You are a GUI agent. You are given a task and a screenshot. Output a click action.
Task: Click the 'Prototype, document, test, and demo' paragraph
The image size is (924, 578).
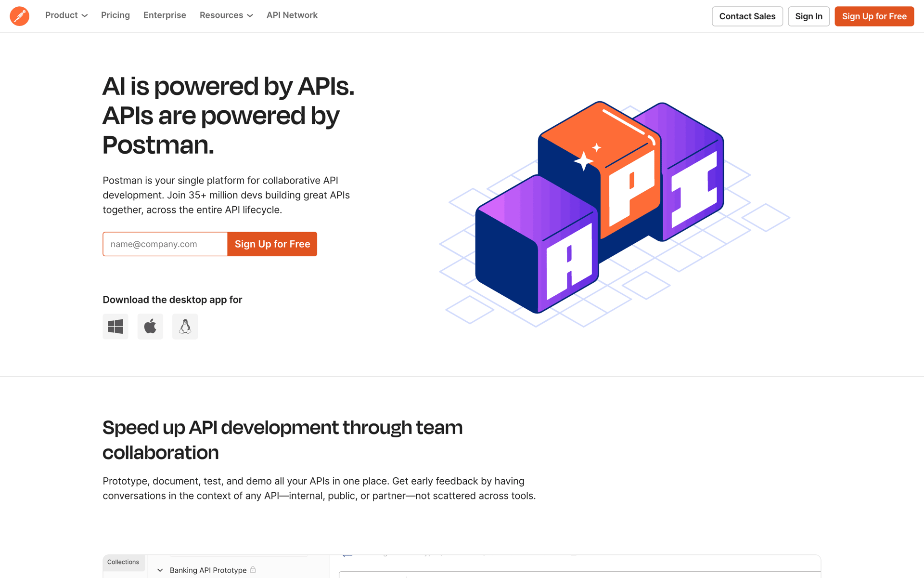319,488
